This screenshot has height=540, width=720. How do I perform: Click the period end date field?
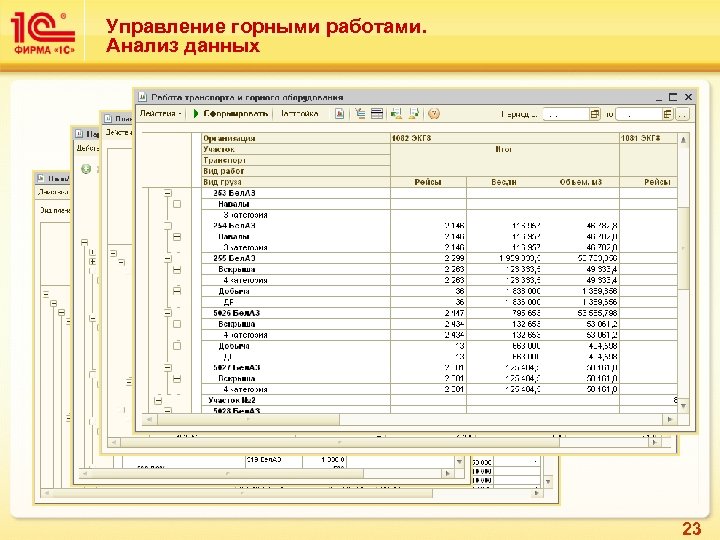[x=638, y=114]
